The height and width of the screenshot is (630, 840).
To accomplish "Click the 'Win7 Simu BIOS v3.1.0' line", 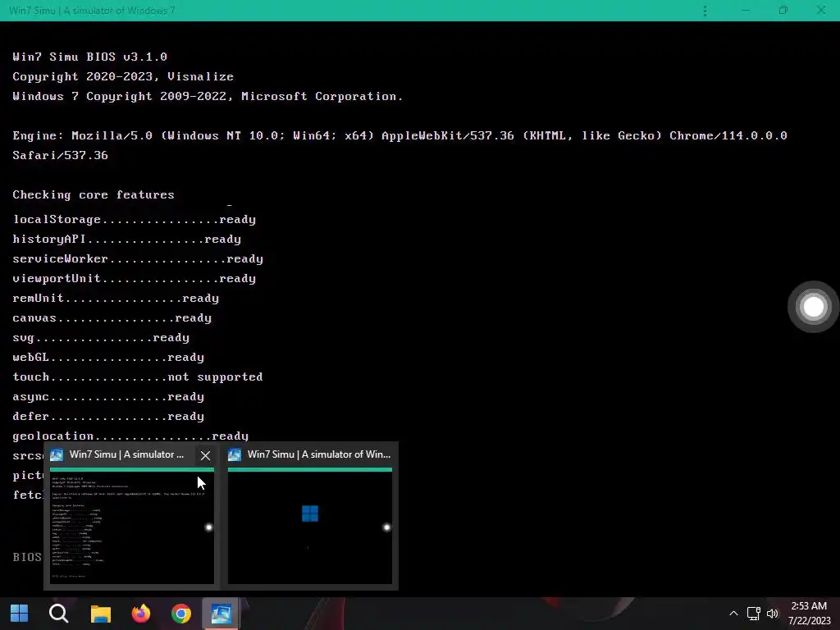I will (x=90, y=57).
